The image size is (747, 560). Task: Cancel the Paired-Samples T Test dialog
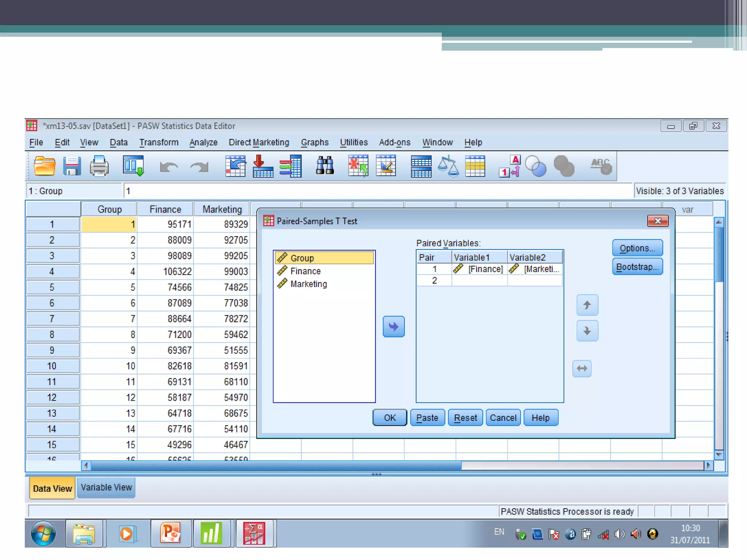(503, 417)
